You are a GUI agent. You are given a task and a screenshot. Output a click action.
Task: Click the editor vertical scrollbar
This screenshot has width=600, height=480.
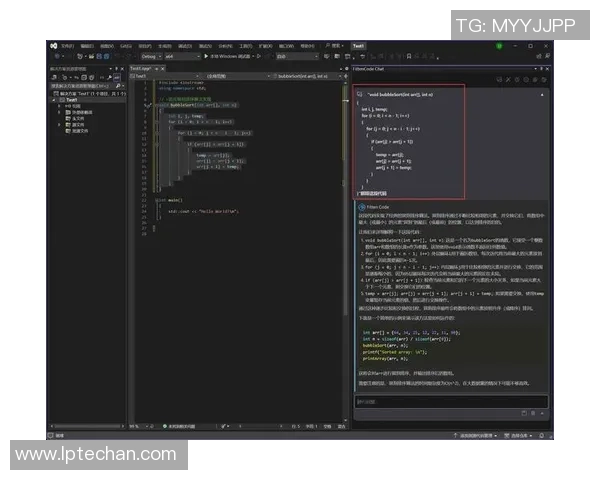click(x=346, y=249)
